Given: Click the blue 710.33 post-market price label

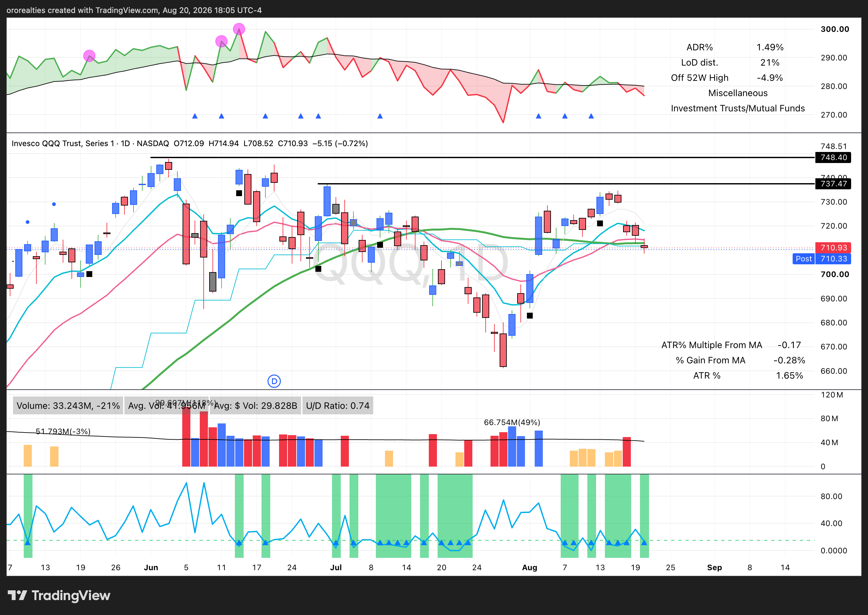Looking at the screenshot, I should [833, 259].
